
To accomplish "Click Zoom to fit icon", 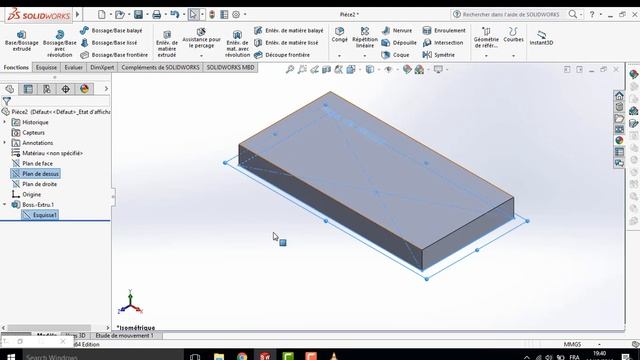I will 290,70.
